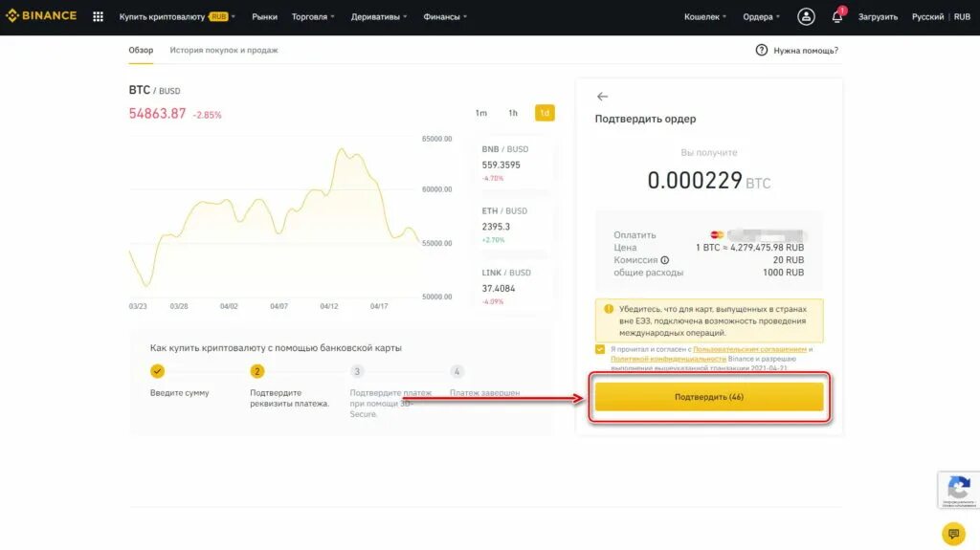Open the Политикой конфиденциальности link

tap(668, 359)
